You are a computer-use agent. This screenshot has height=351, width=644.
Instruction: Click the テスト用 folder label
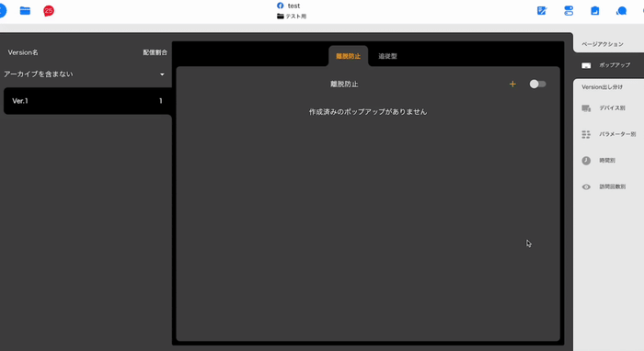coord(296,17)
